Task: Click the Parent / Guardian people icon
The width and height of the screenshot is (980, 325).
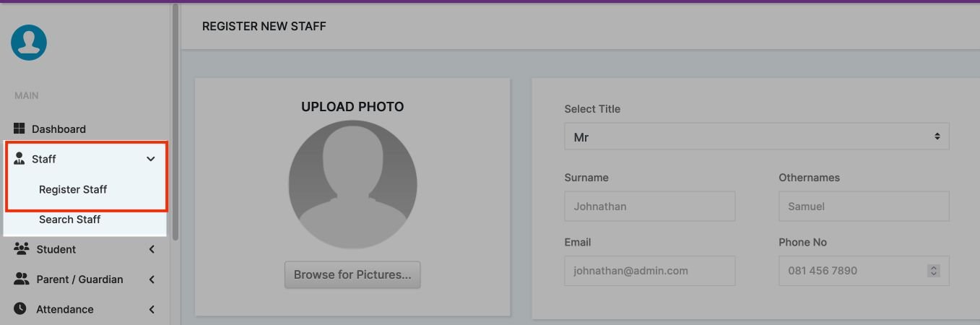Action: pos(21,279)
